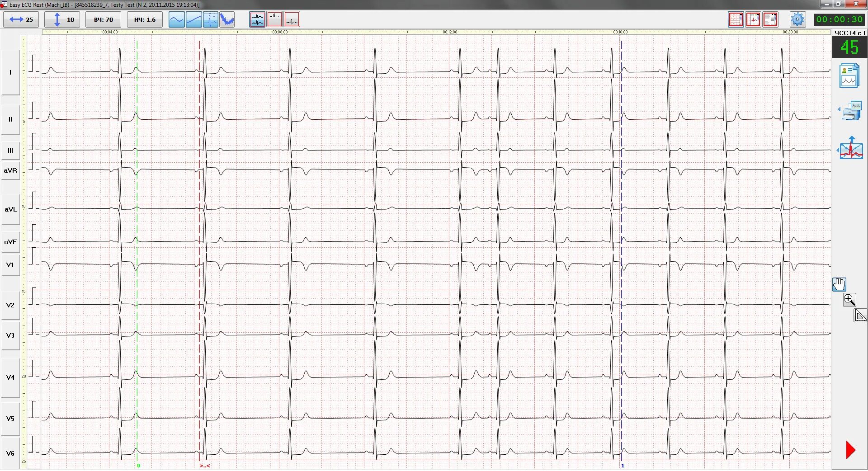Select the lower-trace ECG layout icon
This screenshot has width=868, height=471.
tap(292, 19)
